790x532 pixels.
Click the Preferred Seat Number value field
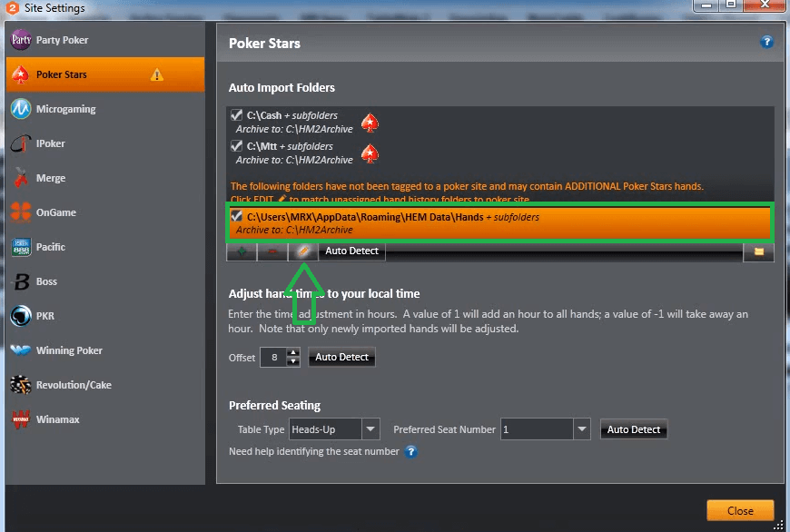(537, 429)
